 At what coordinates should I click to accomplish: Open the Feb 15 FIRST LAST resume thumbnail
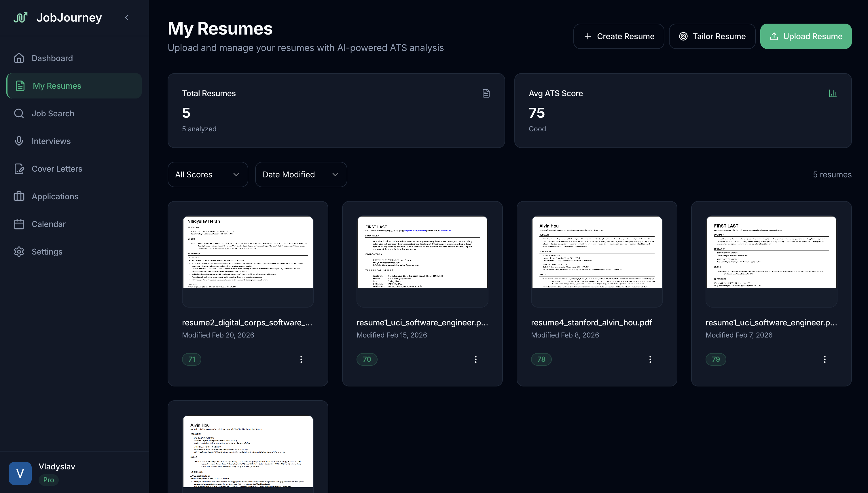[422, 261]
